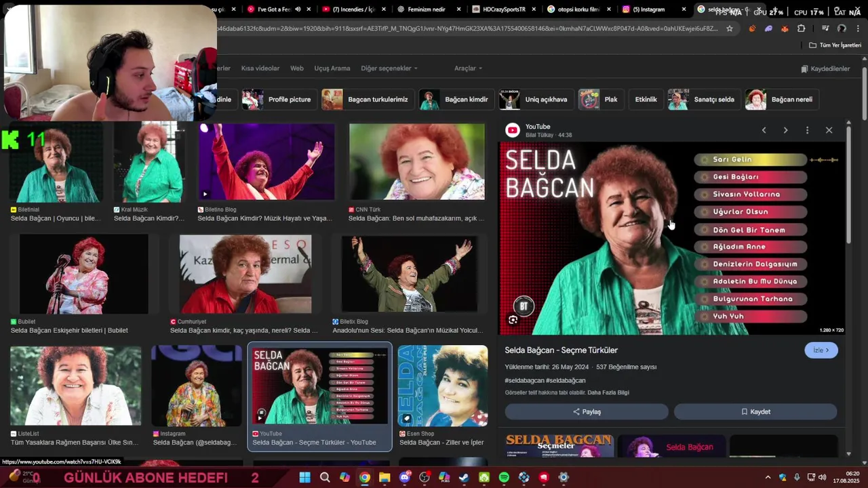Switch to Kısa videolar tab
This screenshot has height=488, width=868.
pyautogui.click(x=260, y=68)
